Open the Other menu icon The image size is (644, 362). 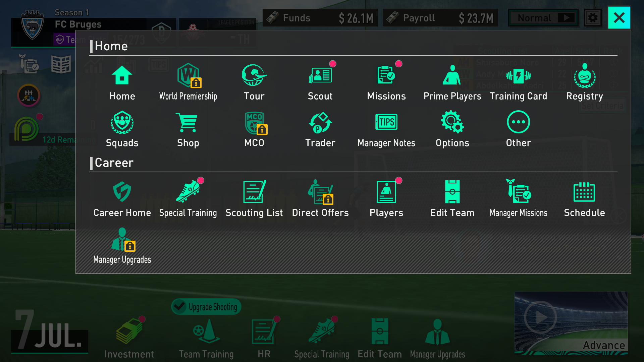518,122
